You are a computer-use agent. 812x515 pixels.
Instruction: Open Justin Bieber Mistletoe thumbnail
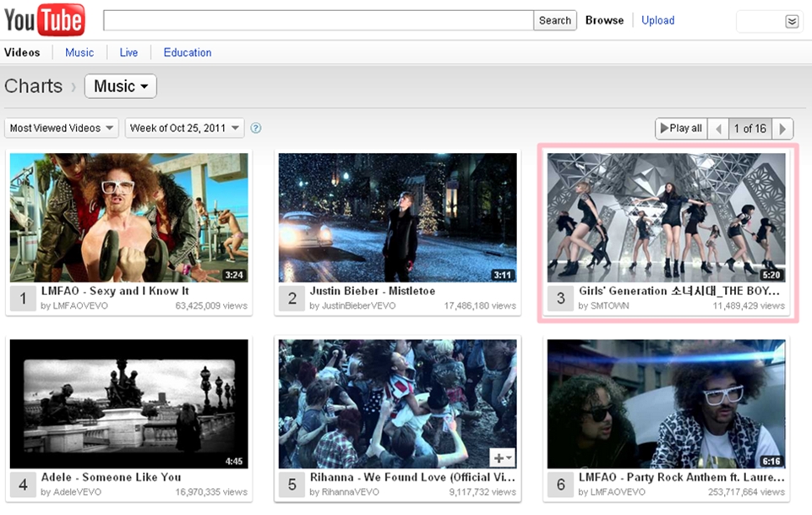[x=398, y=217]
